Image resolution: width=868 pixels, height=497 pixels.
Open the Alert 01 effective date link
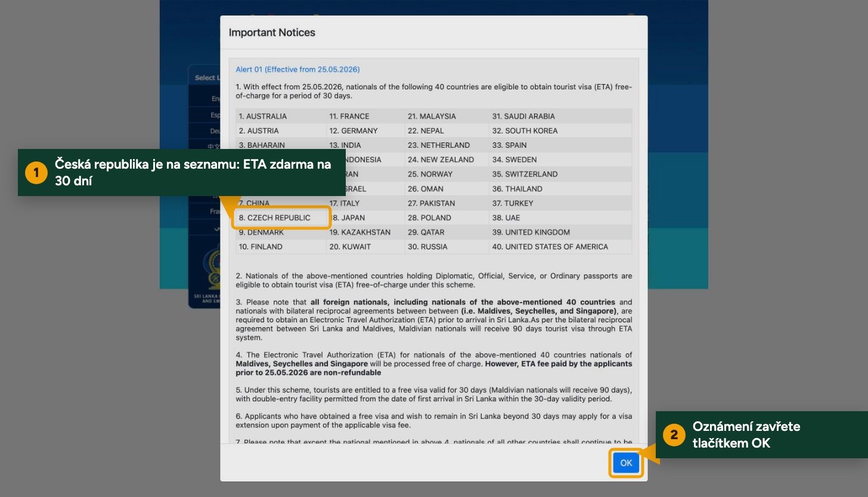coord(297,70)
